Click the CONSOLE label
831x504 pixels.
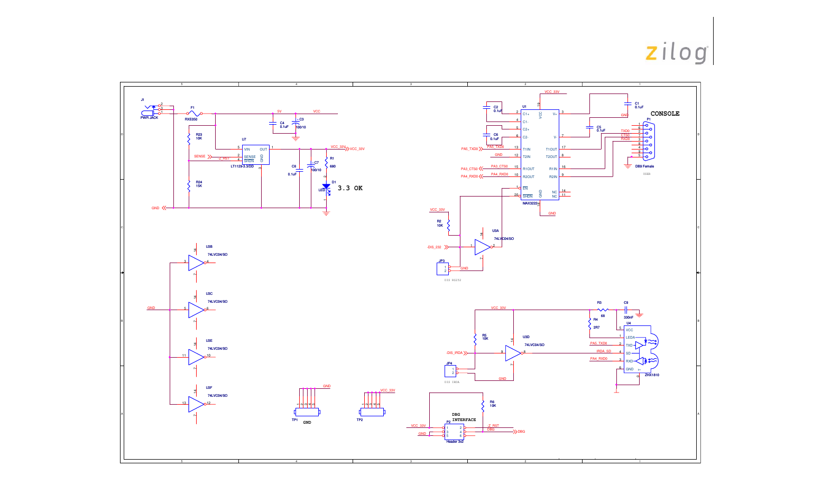coord(665,114)
